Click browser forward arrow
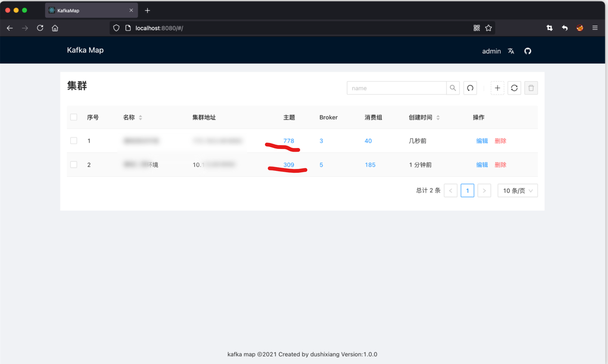Image resolution: width=608 pixels, height=364 pixels. [25, 28]
